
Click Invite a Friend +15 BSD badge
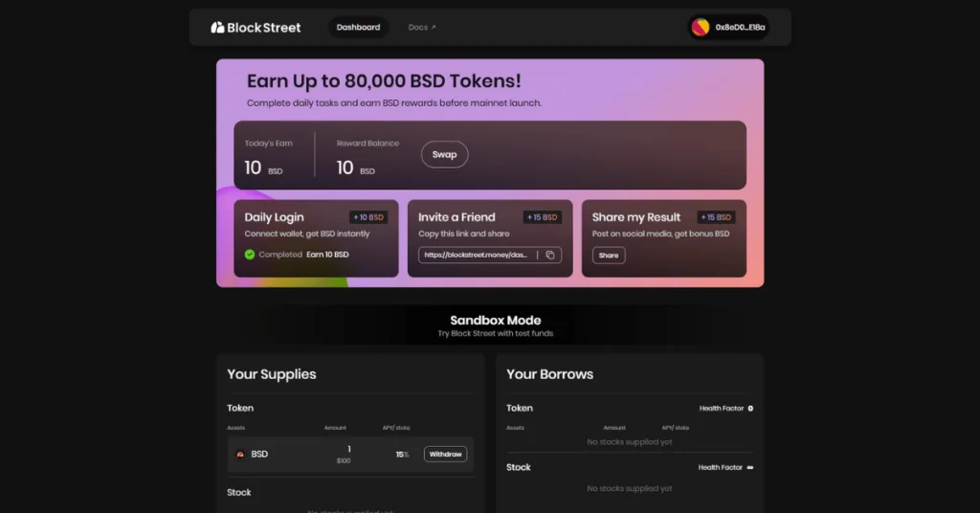[542, 217]
